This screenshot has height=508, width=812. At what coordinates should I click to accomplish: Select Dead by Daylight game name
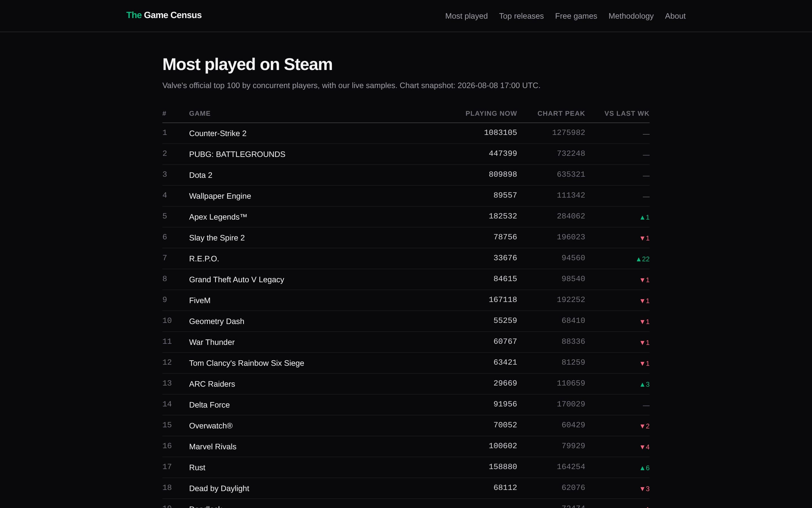pyautogui.click(x=219, y=488)
